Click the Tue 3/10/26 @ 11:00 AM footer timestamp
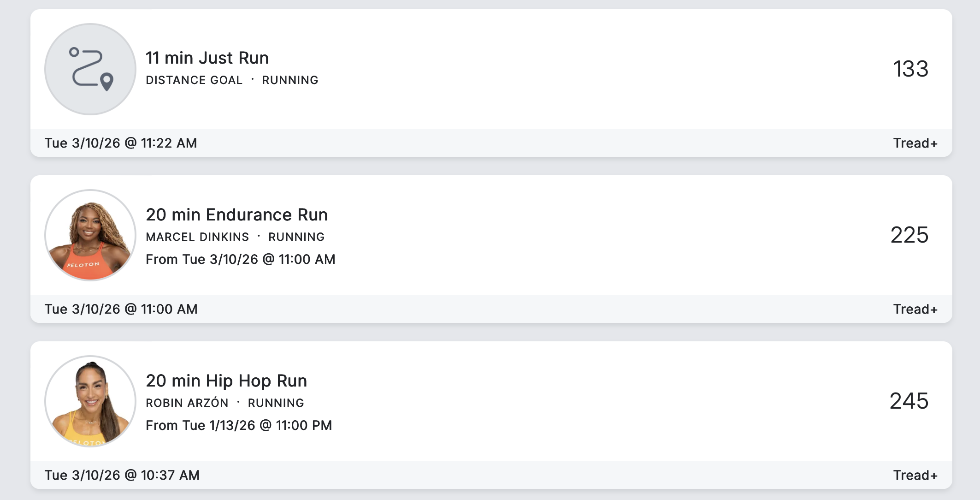The width and height of the screenshot is (980, 500). 121,309
